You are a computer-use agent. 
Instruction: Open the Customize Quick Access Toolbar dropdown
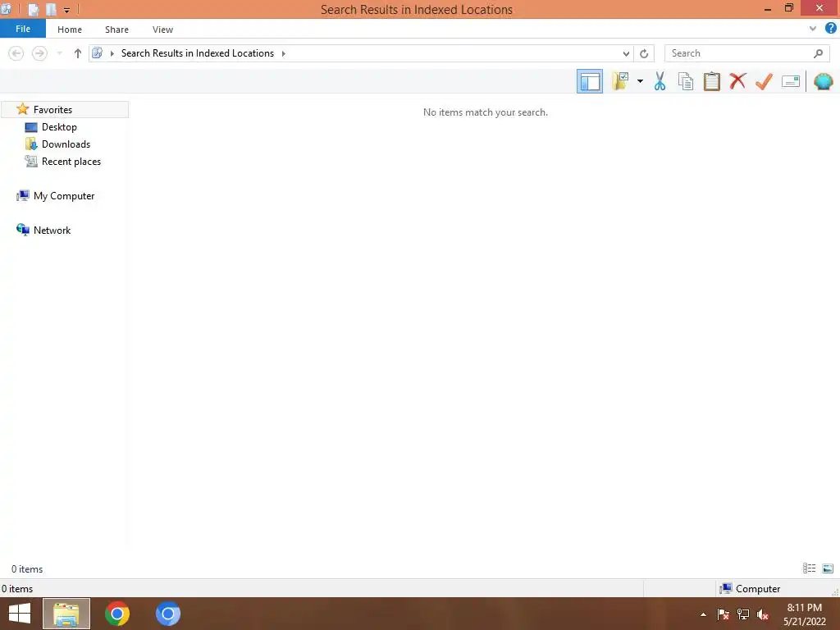point(66,10)
